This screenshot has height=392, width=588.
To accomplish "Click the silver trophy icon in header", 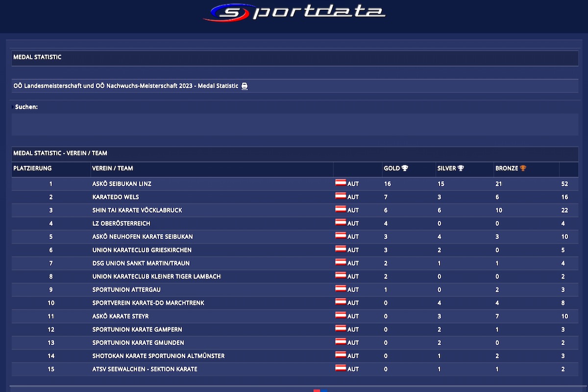I will pos(461,169).
